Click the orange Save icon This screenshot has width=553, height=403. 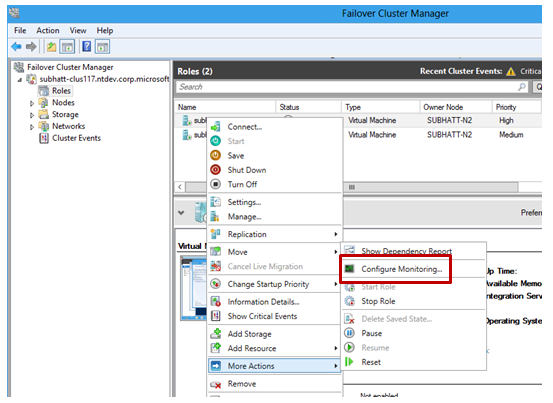215,155
